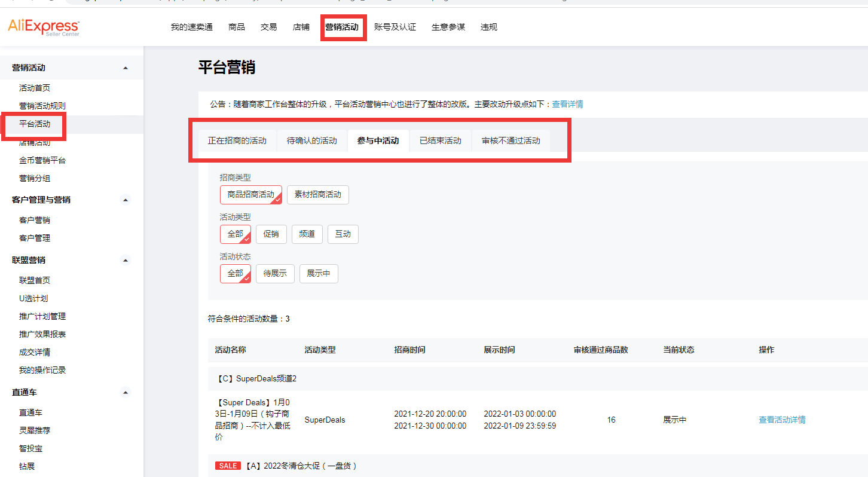The height and width of the screenshot is (477, 868).
Task: Open 直通车 sub-item in sidebar list
Action: 30,412
